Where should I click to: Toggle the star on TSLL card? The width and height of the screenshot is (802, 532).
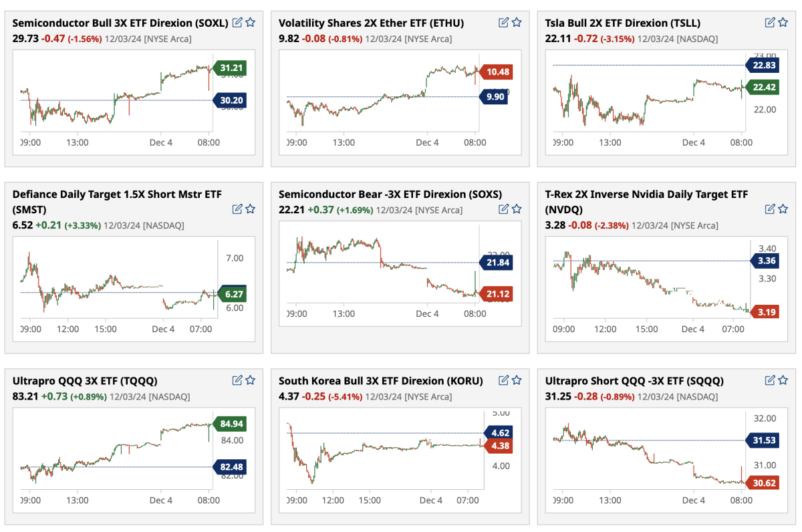[x=783, y=23]
